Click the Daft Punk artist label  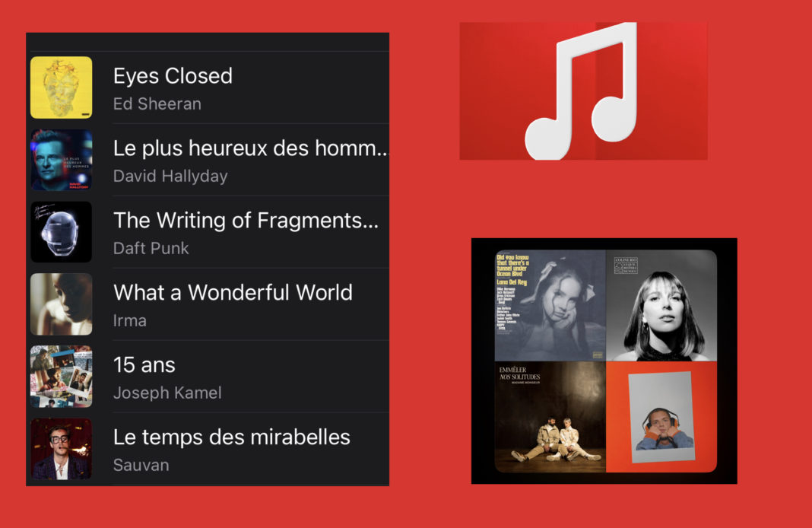(x=151, y=248)
